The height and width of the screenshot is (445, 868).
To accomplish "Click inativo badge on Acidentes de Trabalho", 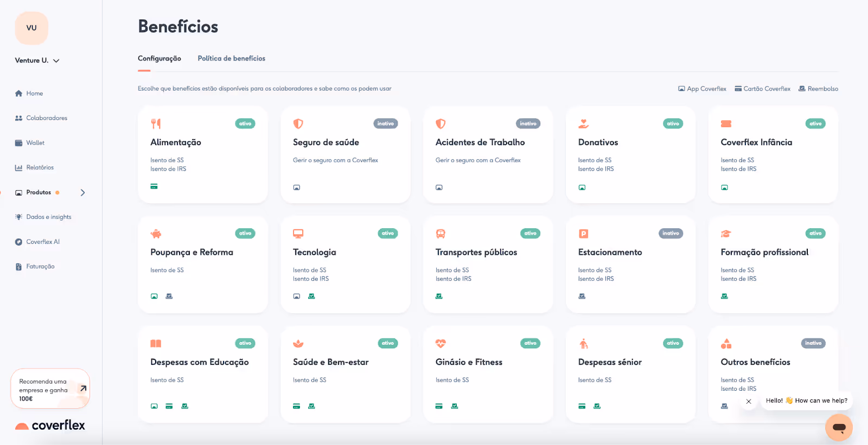I will pyautogui.click(x=528, y=124).
